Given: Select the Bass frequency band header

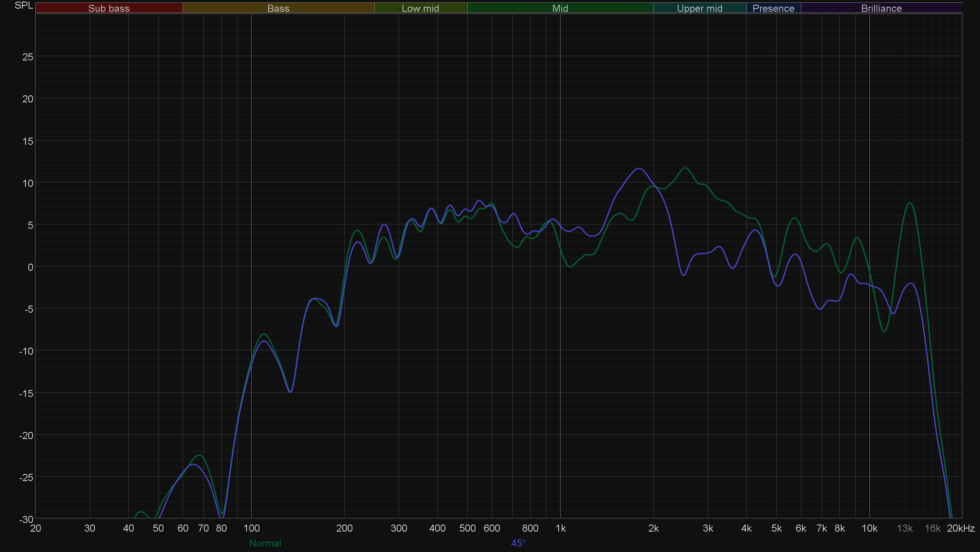Looking at the screenshot, I should 278,8.
